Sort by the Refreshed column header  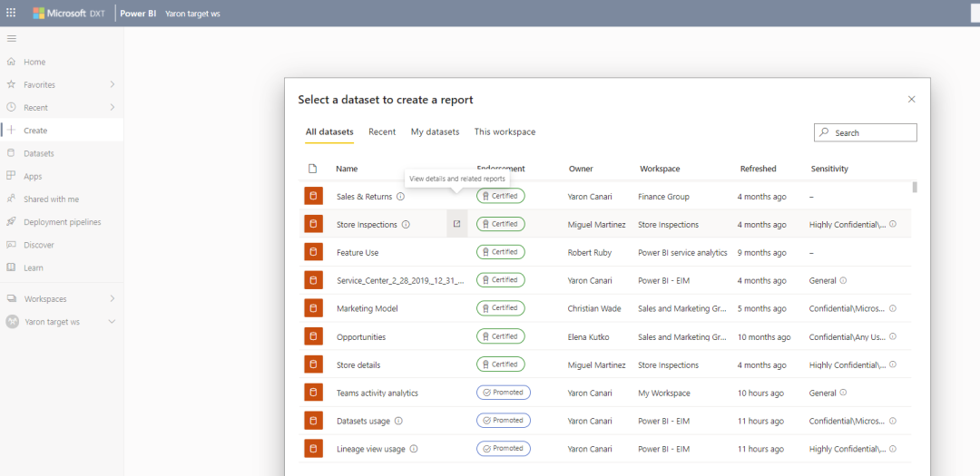tap(758, 169)
